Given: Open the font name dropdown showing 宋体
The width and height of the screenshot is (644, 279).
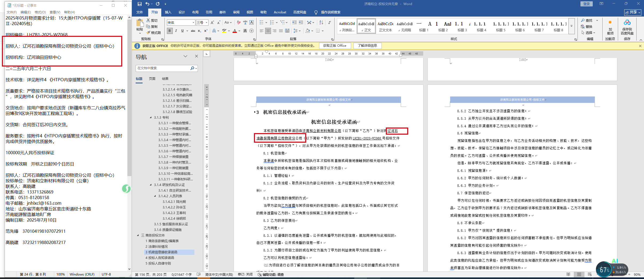Looking at the screenshot, I should 193,23.
